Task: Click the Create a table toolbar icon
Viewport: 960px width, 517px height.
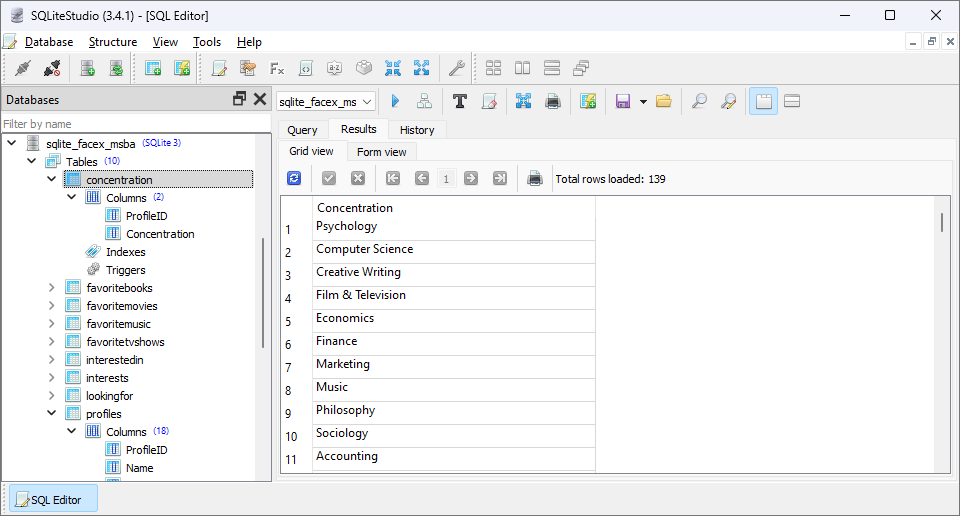Action: [152, 68]
